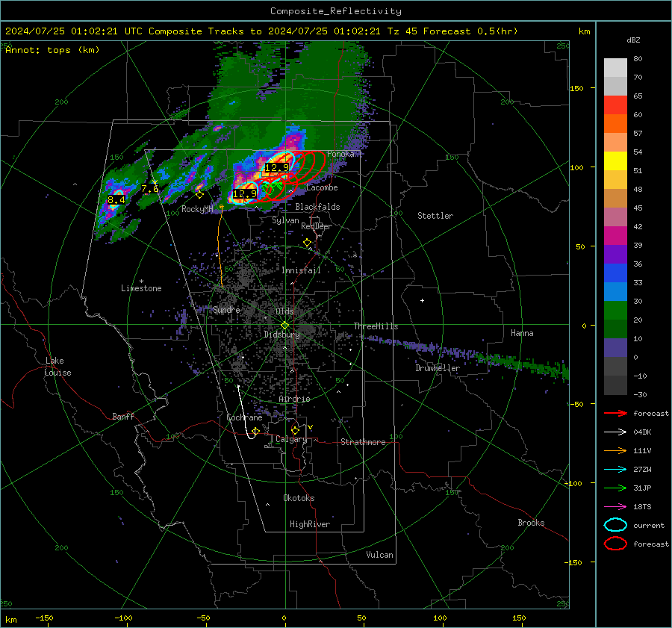The image size is (672, 628).
Task: Click the magenta 18TS track arrow
Action: [615, 506]
